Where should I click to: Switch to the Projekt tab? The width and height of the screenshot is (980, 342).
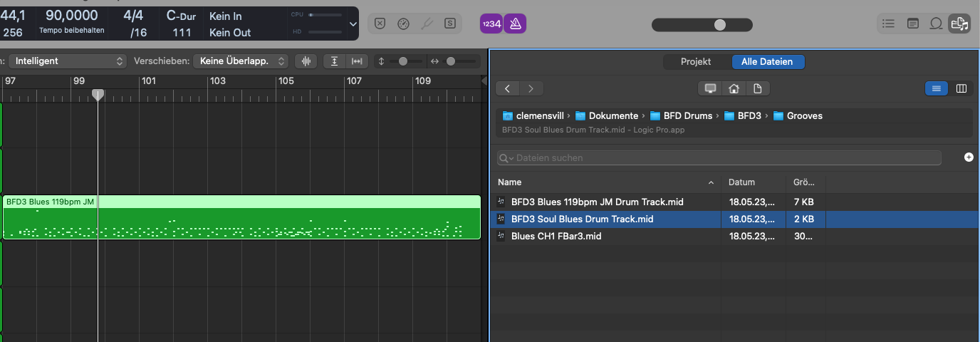[x=696, y=62]
